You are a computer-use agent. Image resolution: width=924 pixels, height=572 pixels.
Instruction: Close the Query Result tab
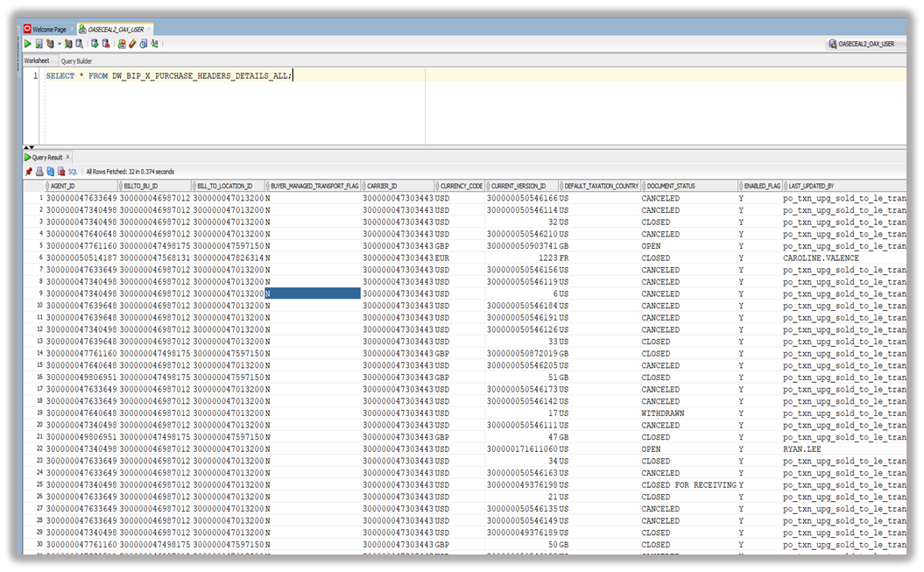coord(68,156)
